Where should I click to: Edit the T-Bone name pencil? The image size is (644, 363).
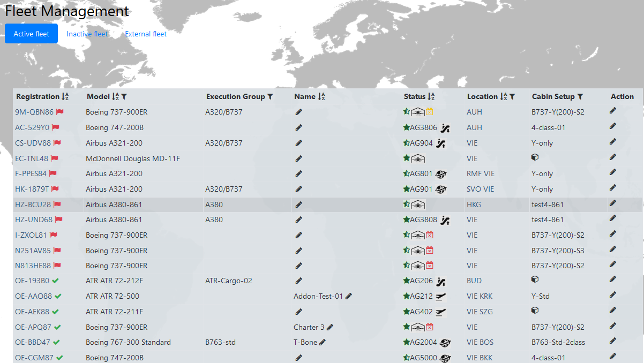click(x=323, y=342)
